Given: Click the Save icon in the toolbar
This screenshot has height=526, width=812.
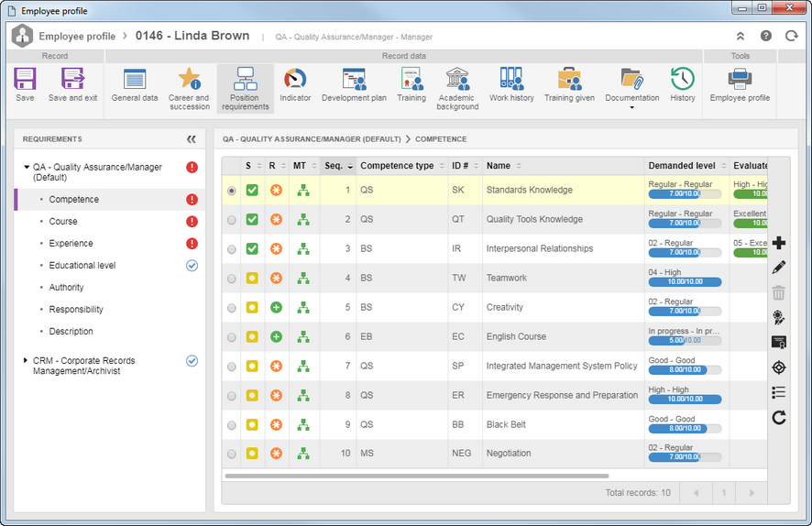Looking at the screenshot, I should click(25, 79).
